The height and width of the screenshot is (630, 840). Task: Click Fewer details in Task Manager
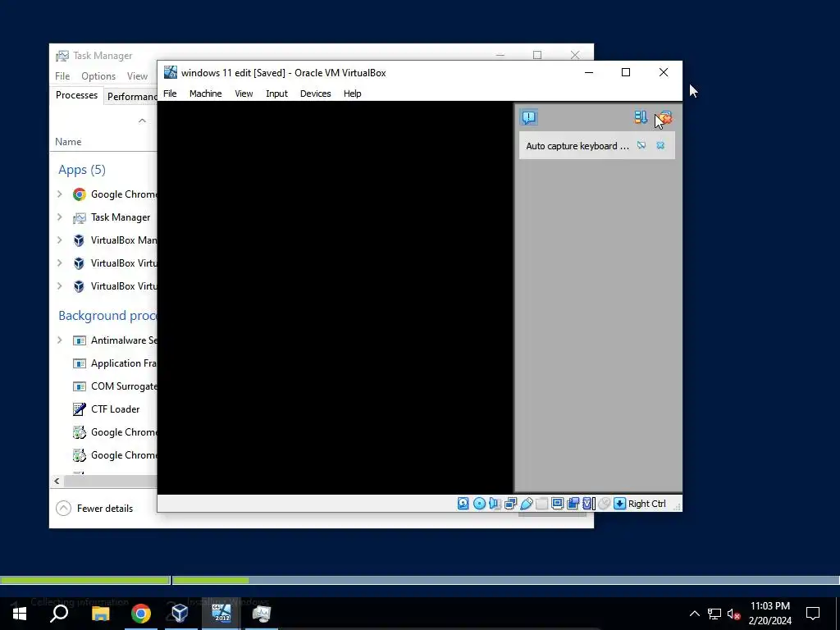click(x=94, y=509)
